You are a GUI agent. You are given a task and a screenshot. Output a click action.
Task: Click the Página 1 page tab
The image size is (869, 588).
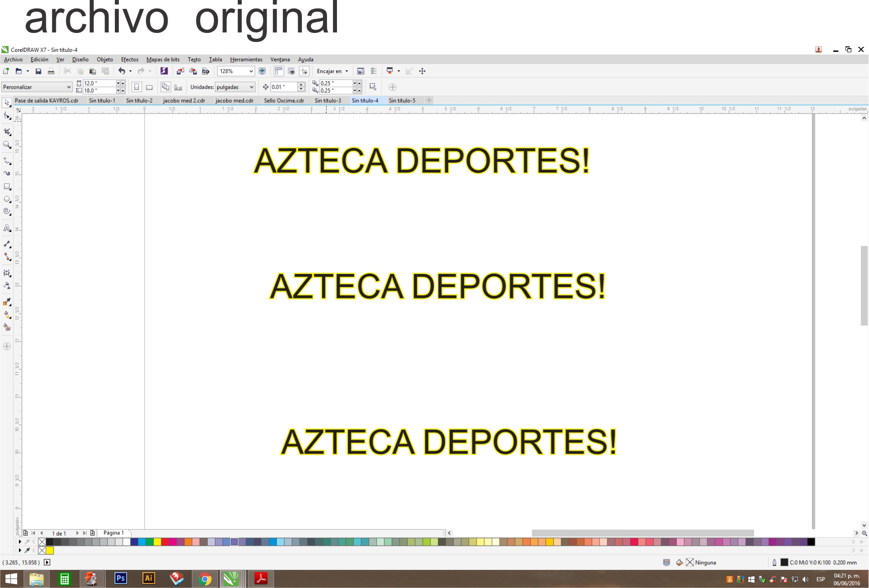(x=114, y=533)
